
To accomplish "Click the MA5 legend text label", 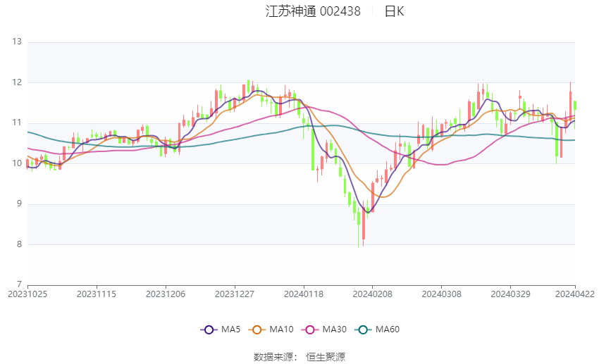I will 230,330.
